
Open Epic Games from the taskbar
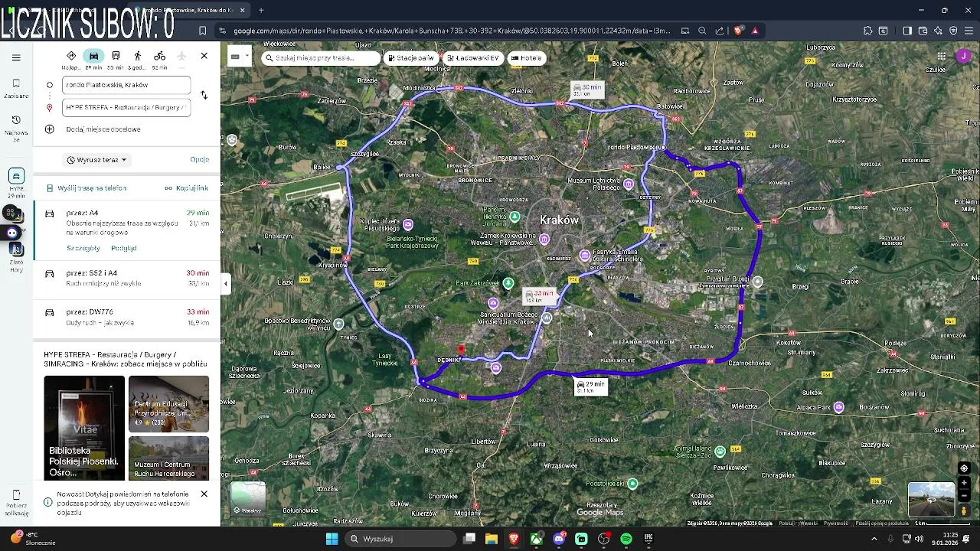pos(648,539)
